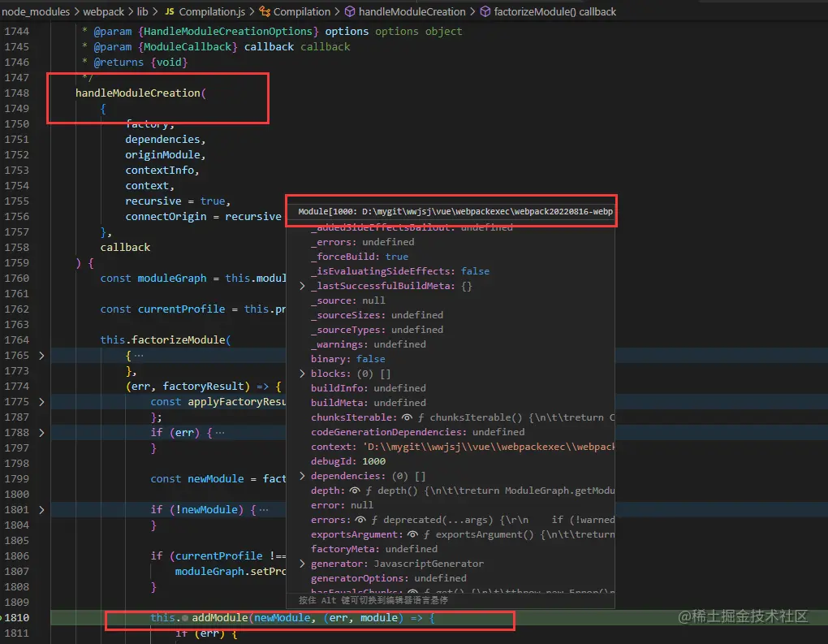Click newModule argument on line 1810
This screenshot has width=828, height=644.
coord(282,617)
